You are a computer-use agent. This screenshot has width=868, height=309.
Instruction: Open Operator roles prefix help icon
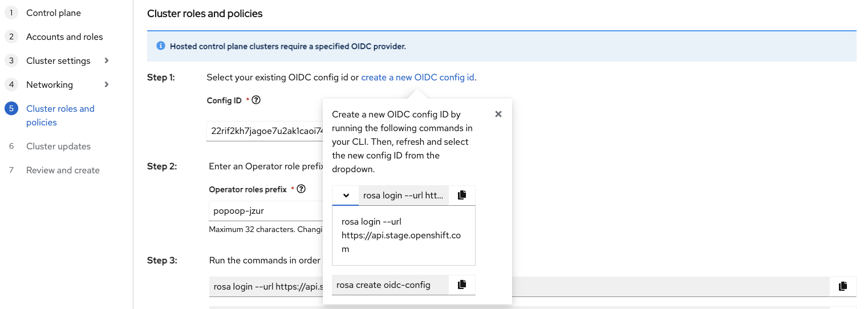point(302,189)
